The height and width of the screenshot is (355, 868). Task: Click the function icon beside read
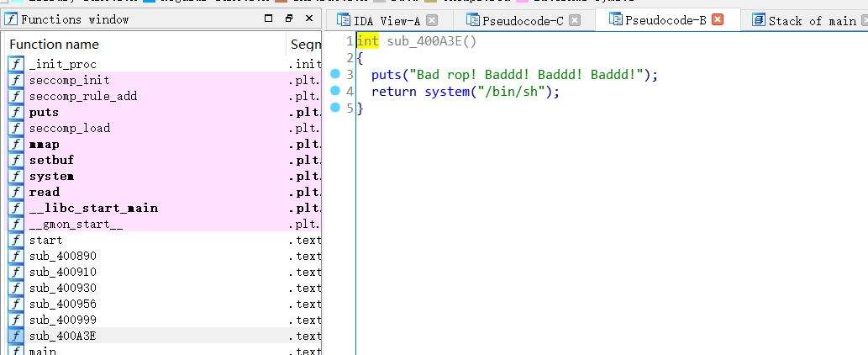point(16,192)
